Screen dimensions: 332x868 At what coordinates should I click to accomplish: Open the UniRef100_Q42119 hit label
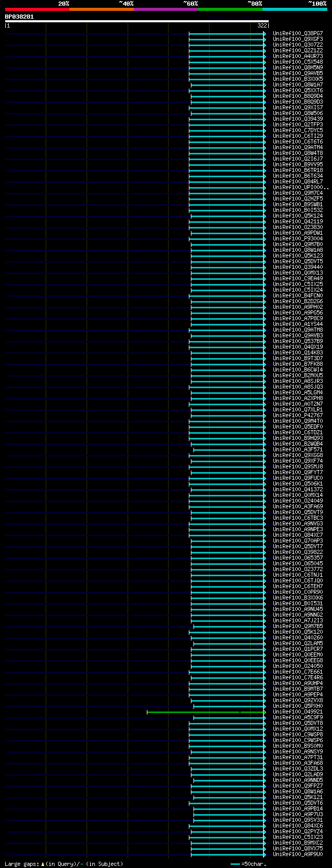pos(298,222)
